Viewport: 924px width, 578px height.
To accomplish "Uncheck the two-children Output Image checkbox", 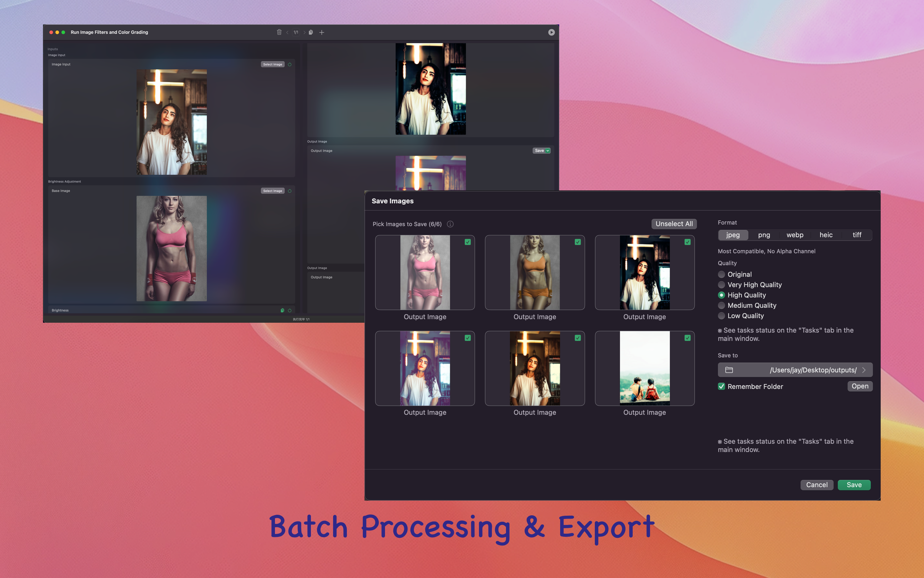I will 688,338.
